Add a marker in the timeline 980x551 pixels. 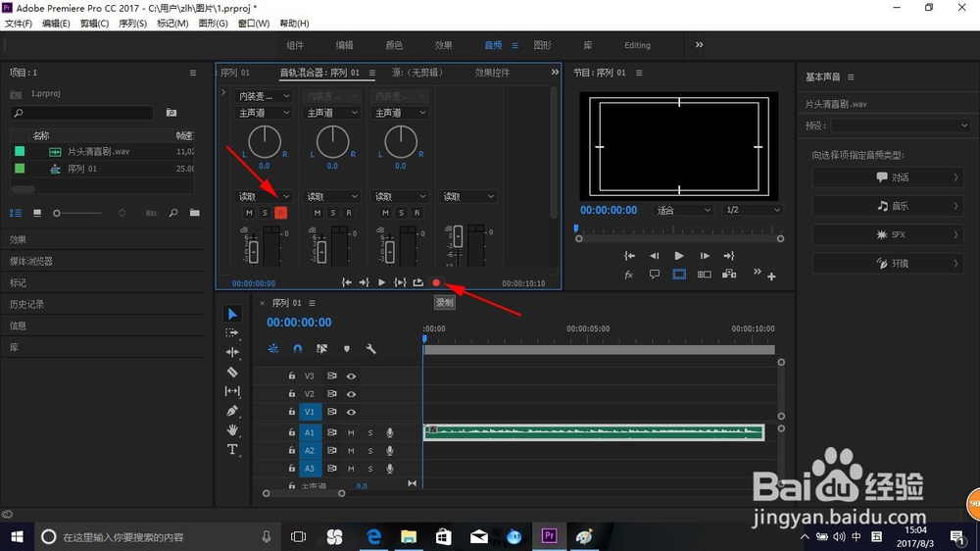point(347,349)
